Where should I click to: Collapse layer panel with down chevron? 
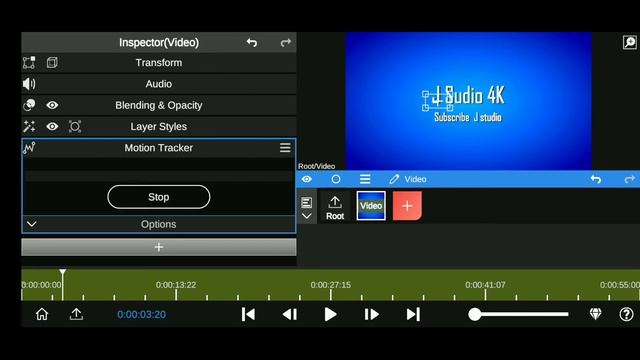pos(307,216)
